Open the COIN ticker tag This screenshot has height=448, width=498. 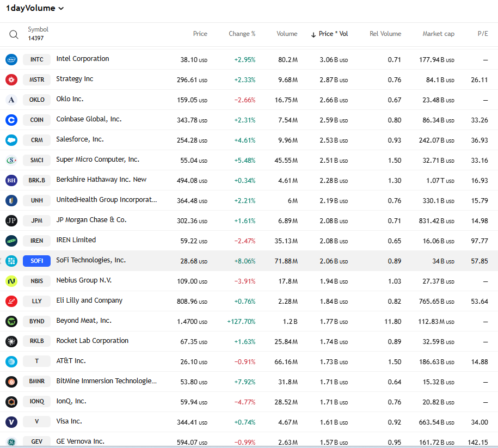(x=37, y=120)
